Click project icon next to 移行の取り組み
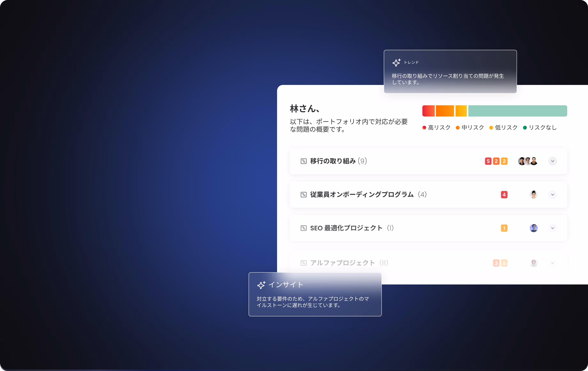 click(x=303, y=161)
